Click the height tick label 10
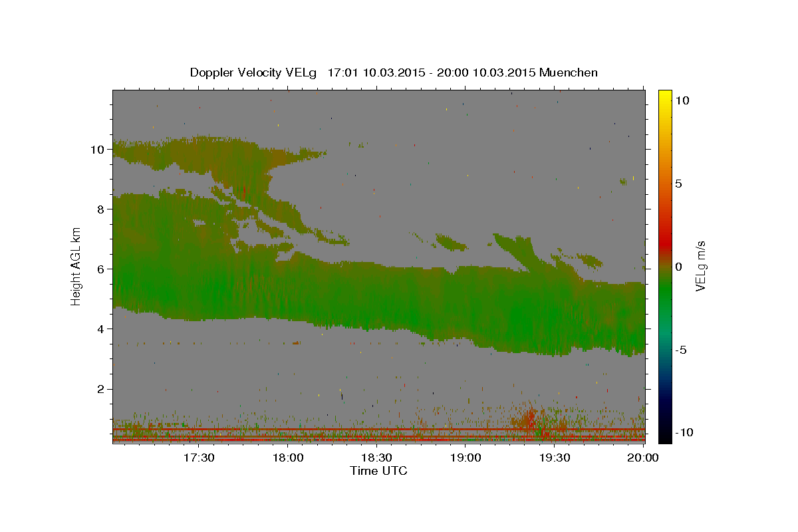Image resolution: width=798 pixels, height=532 pixels. click(x=98, y=149)
